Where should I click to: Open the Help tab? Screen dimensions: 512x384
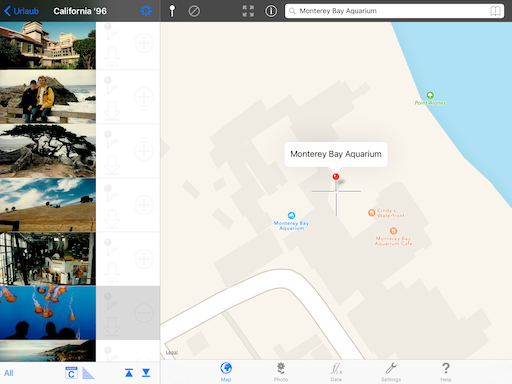(x=446, y=372)
